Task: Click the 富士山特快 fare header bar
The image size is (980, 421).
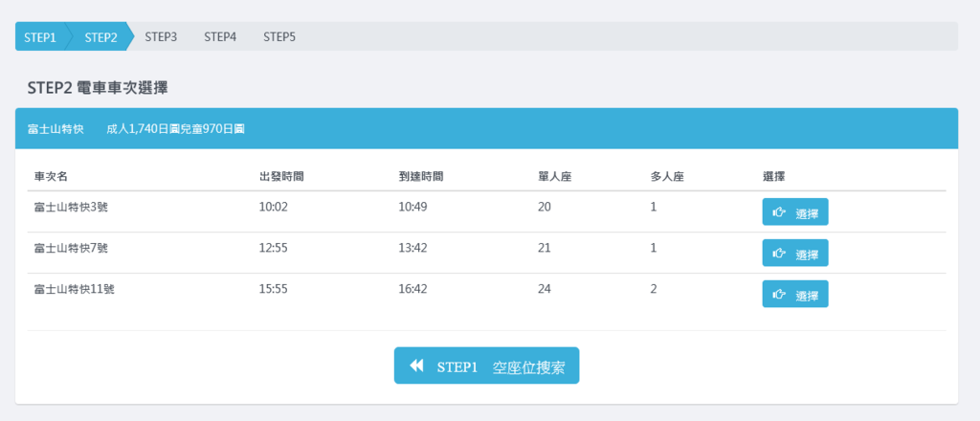Action: click(486, 128)
